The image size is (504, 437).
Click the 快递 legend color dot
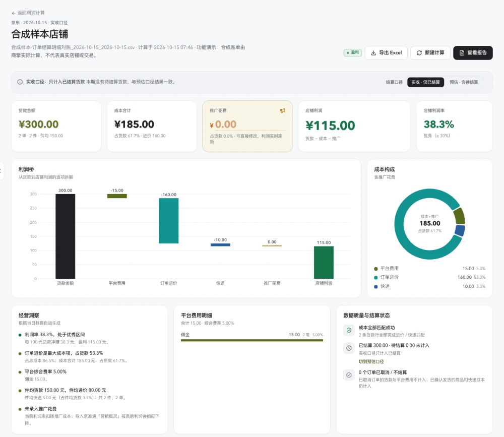tap(376, 286)
